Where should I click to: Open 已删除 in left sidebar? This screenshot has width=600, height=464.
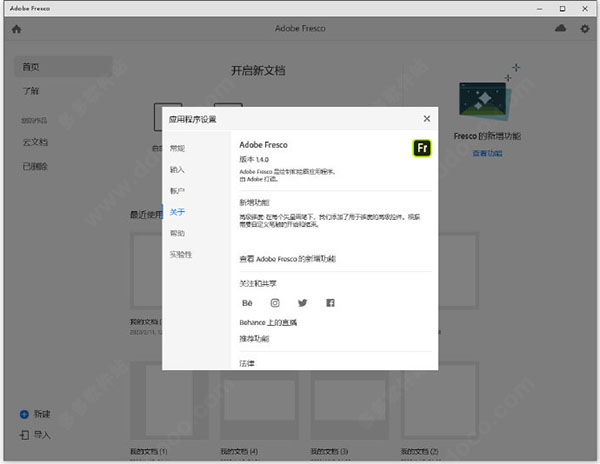tap(35, 166)
